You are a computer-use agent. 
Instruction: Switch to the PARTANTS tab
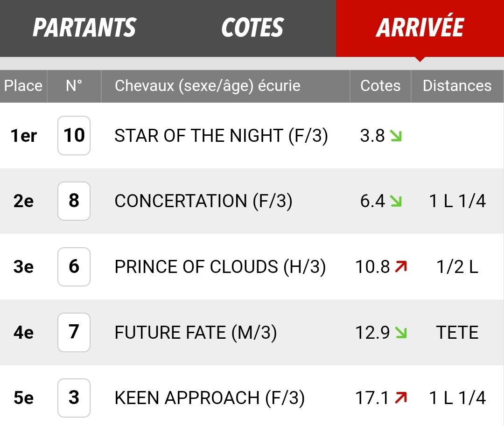tap(84, 28)
